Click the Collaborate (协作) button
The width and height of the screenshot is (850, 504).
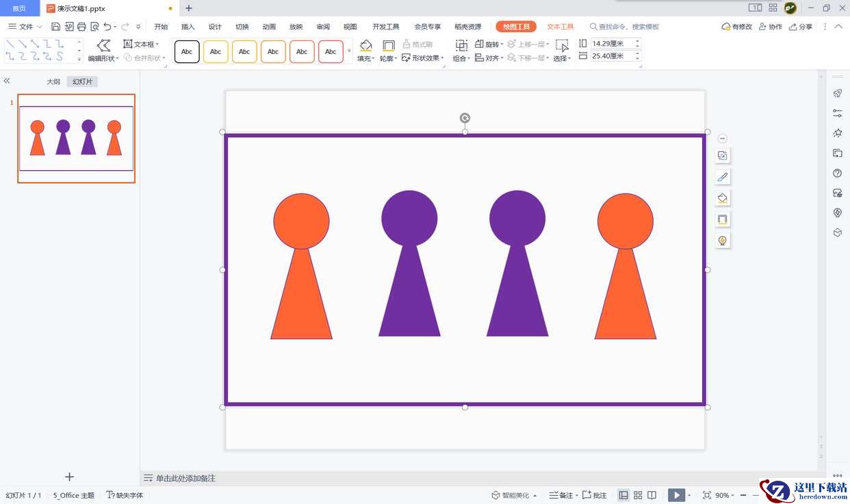[771, 27]
